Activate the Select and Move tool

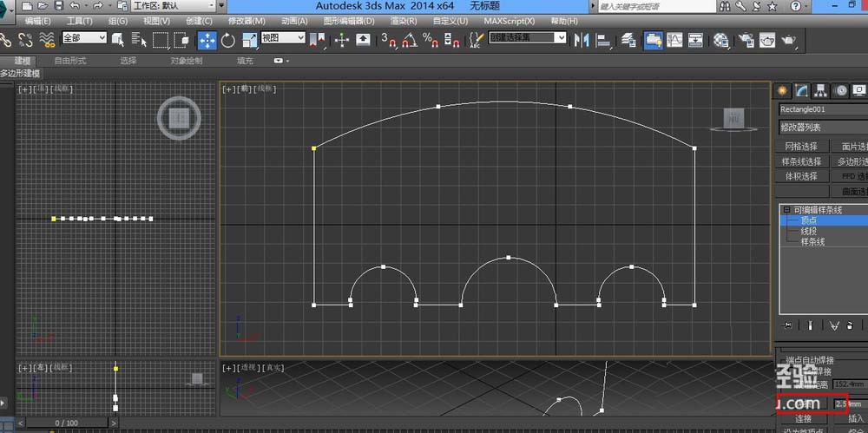tap(207, 40)
